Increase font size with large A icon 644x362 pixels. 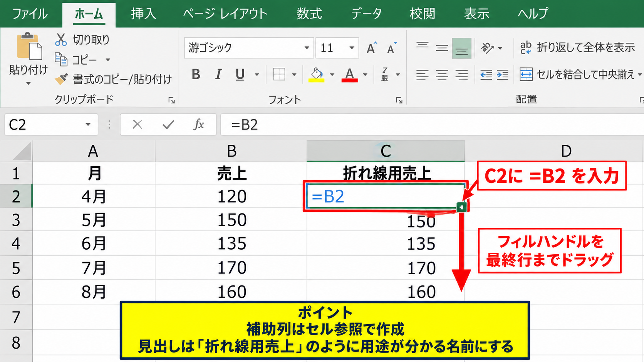(372, 48)
